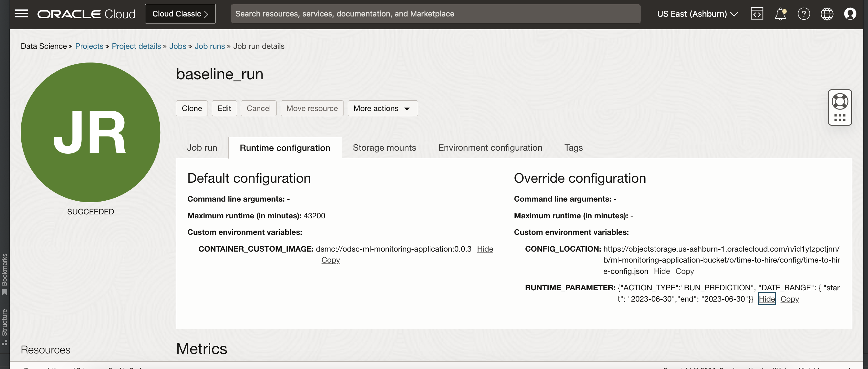Hide the CONFIG_LOCATION value

point(661,271)
